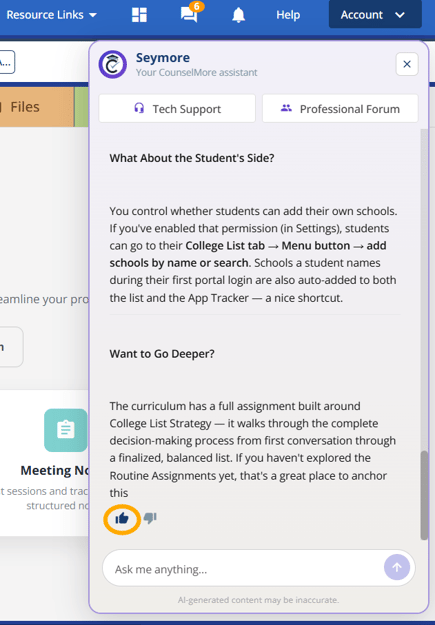Open messages with 6 unread badge

[190, 13]
